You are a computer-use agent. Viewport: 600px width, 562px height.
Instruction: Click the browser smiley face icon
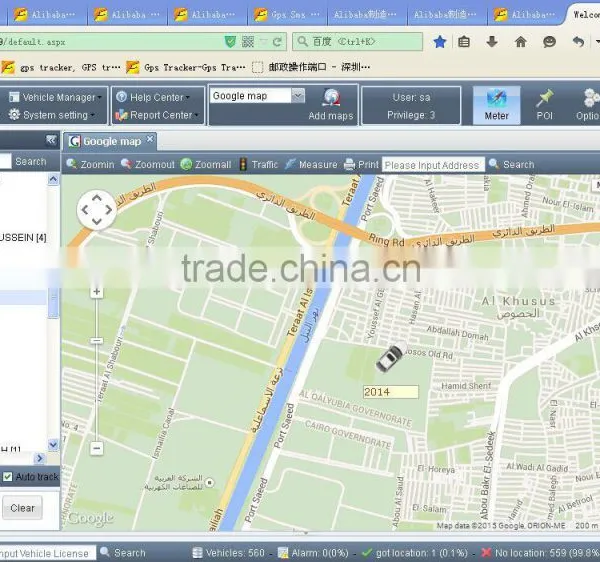549,41
